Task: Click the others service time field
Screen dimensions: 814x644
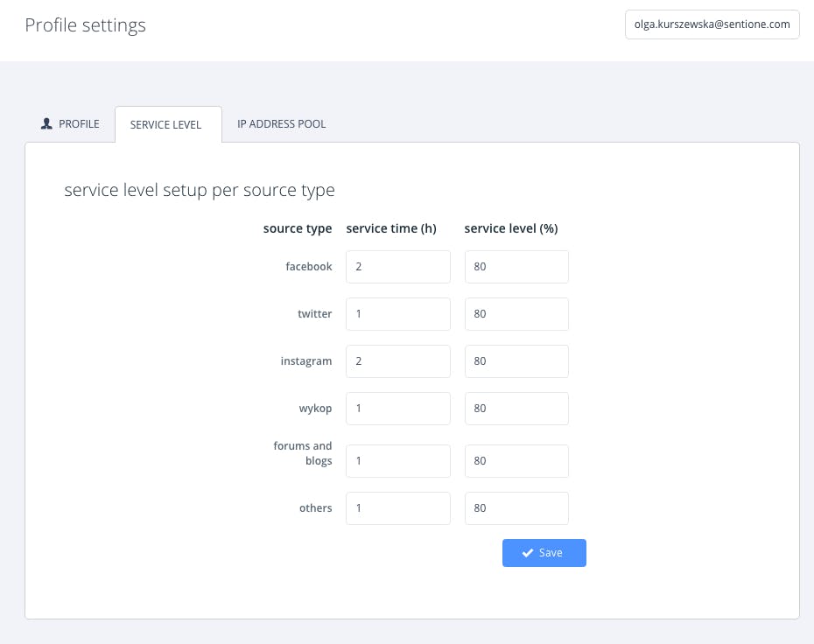Action: pos(397,508)
